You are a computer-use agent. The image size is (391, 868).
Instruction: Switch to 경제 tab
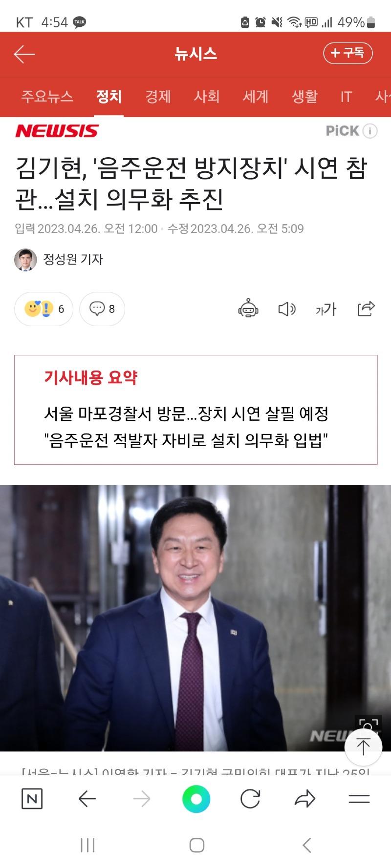tap(158, 97)
